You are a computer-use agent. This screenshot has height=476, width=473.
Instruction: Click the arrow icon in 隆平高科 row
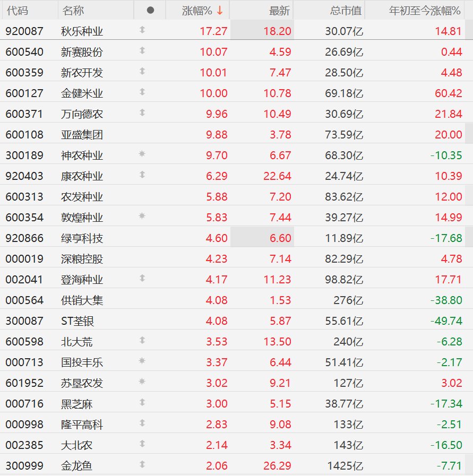pyautogui.click(x=142, y=423)
